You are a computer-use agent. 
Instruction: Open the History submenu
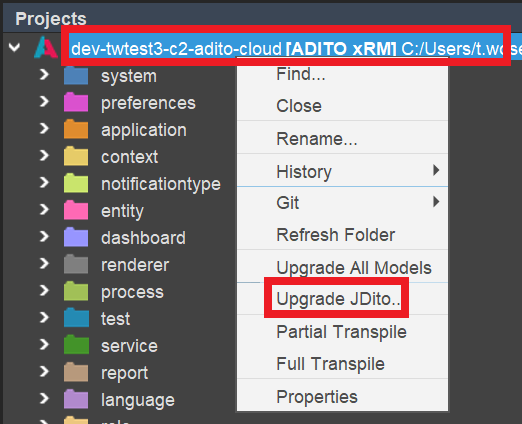coord(342,171)
